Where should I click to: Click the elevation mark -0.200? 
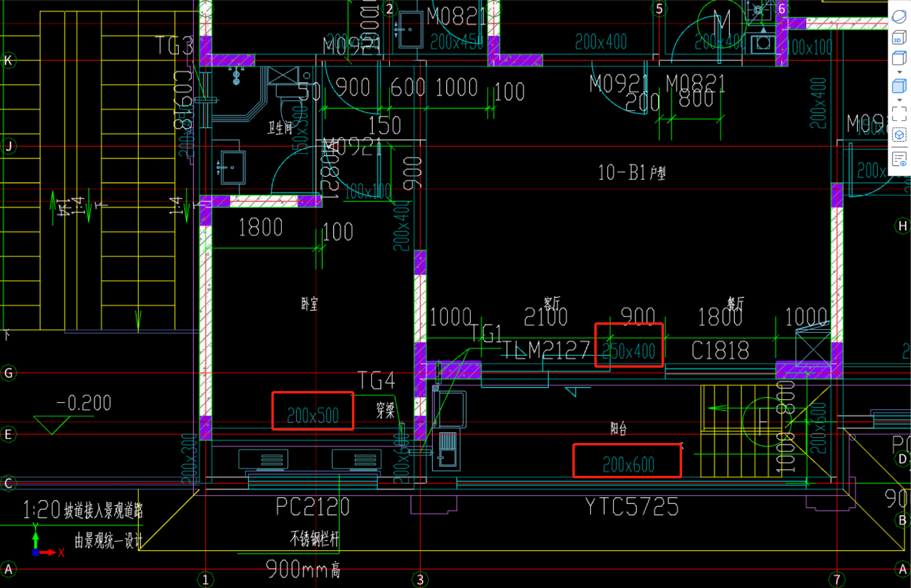pyautogui.click(x=84, y=403)
